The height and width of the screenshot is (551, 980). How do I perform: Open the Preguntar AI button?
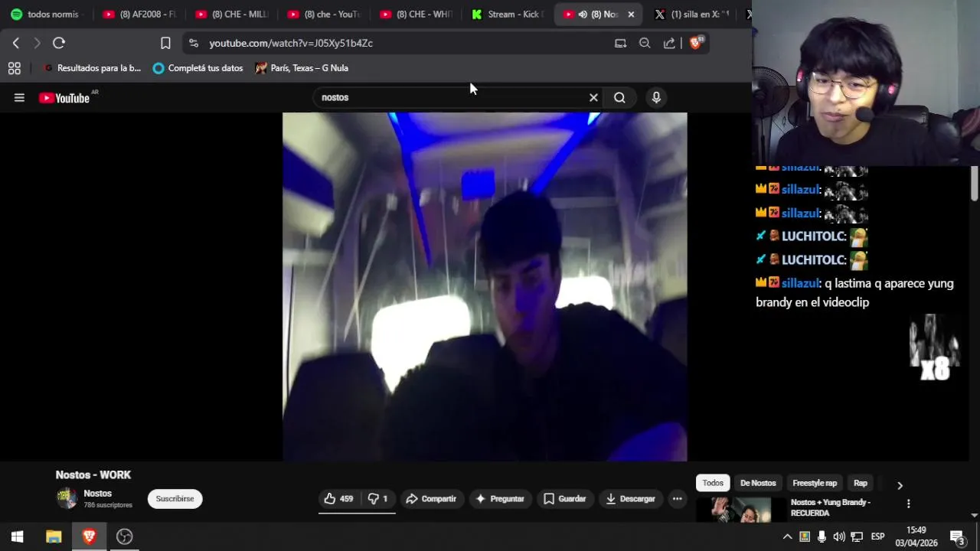(500, 499)
